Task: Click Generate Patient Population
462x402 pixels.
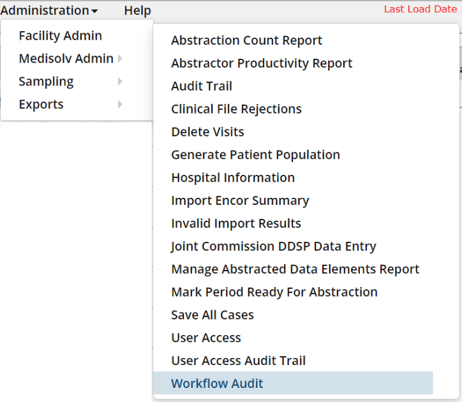Action: (x=255, y=155)
